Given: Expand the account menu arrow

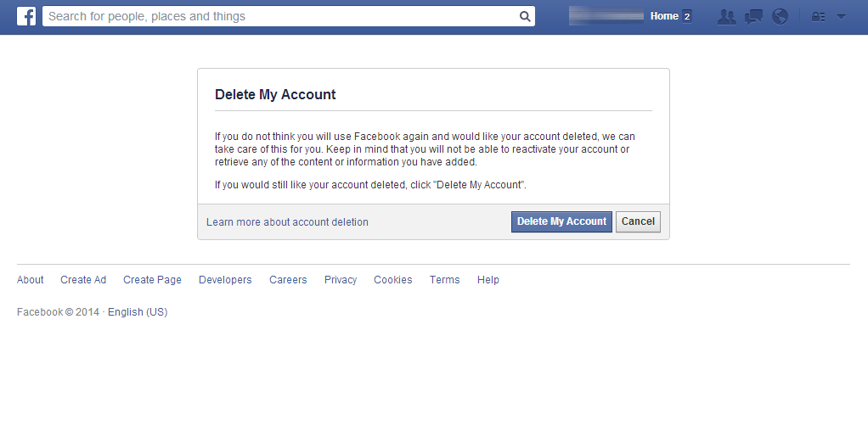Looking at the screenshot, I should [841, 17].
